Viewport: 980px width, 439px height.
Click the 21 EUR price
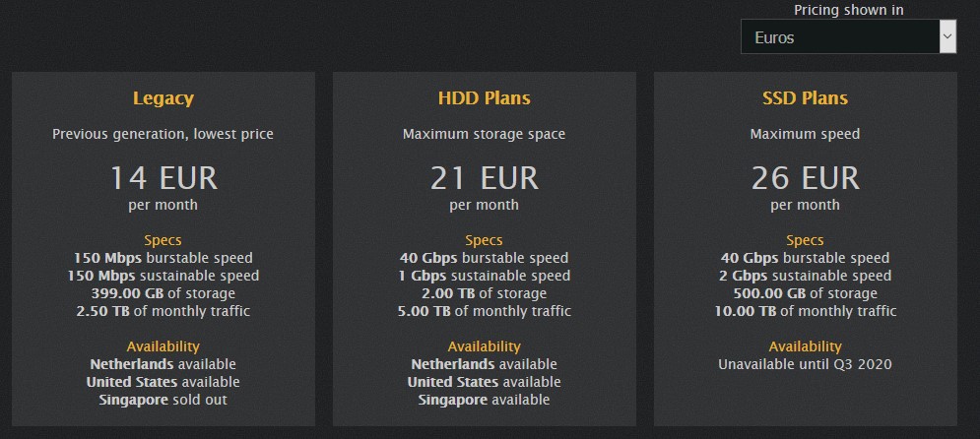click(485, 178)
